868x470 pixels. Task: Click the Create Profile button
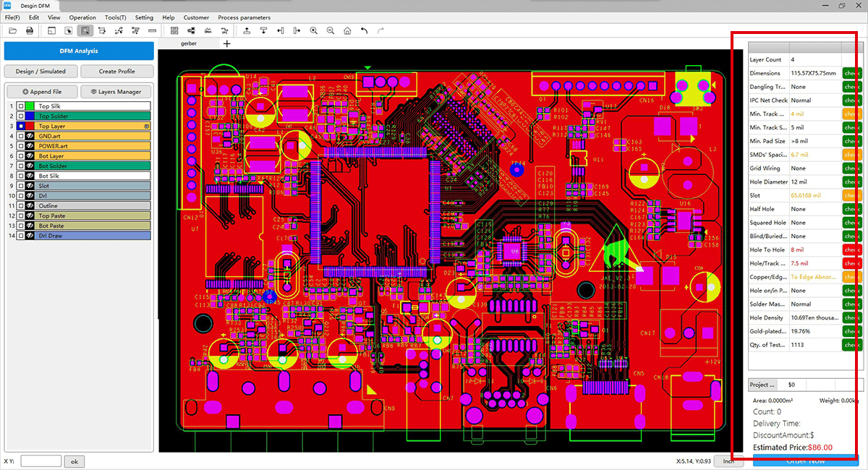[x=116, y=71]
